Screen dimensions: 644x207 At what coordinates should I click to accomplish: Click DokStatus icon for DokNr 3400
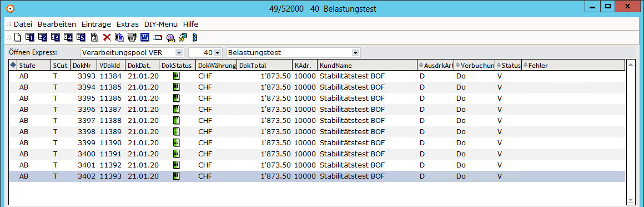(176, 154)
